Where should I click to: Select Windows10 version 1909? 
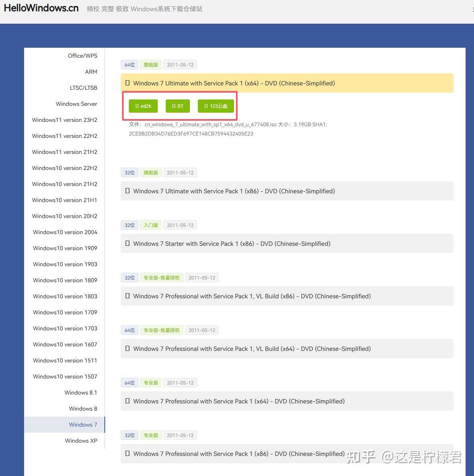(x=65, y=248)
